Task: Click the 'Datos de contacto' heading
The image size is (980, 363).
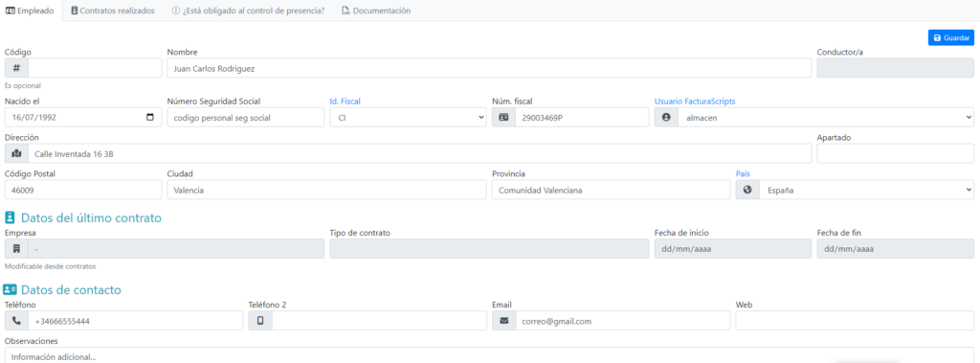Action: [x=71, y=290]
